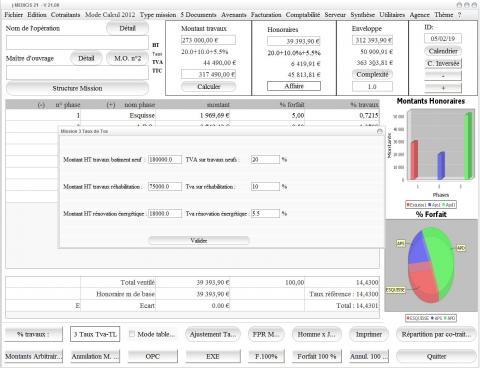480x368 pixels.
Task: Open the Avenants menu
Action: (234, 15)
